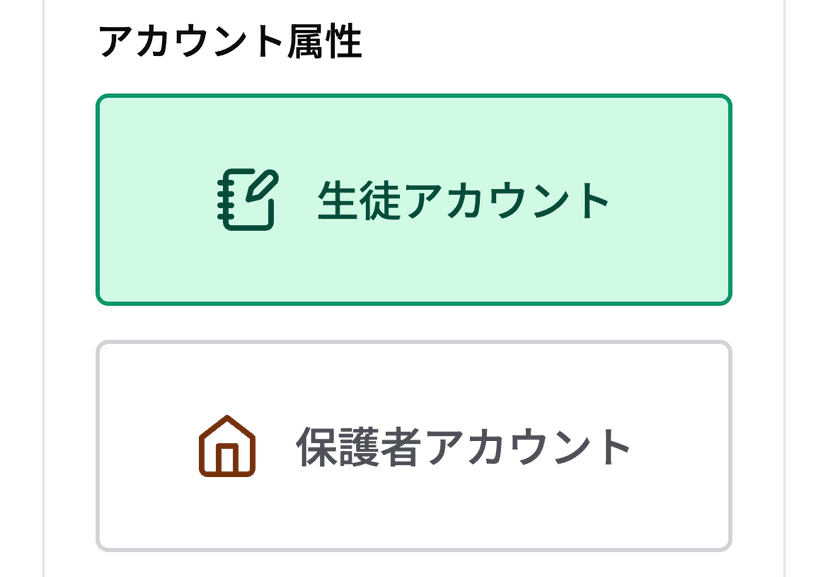Pick the guardian account attribute option
The width and height of the screenshot is (828, 577).
tap(414, 446)
